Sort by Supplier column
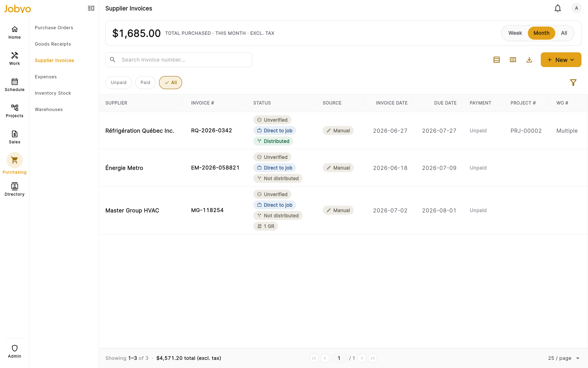The width and height of the screenshot is (588, 368). click(x=116, y=103)
